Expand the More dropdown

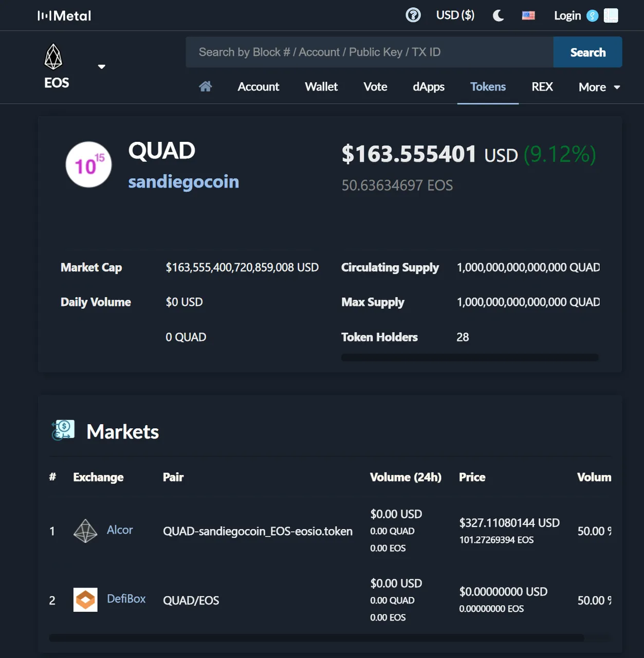pyautogui.click(x=599, y=87)
